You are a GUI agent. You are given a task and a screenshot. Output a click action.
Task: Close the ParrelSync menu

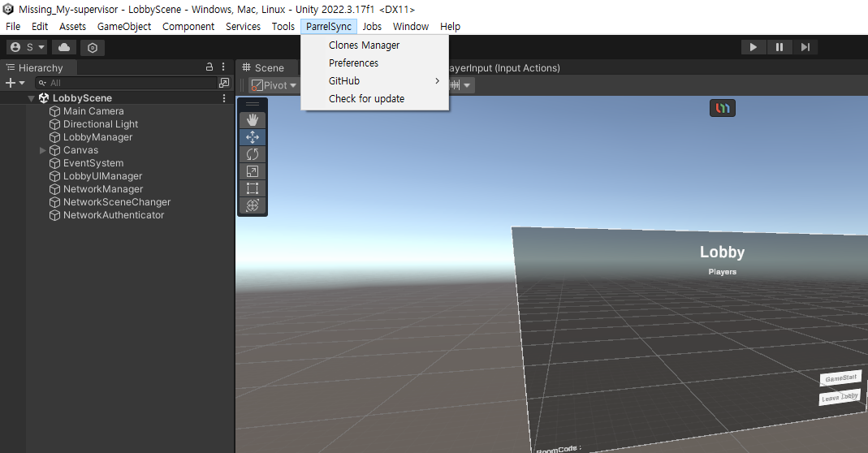(329, 27)
